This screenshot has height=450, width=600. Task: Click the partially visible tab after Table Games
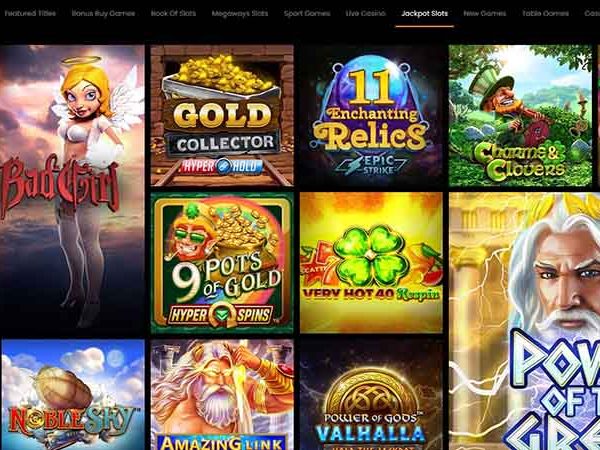point(592,14)
